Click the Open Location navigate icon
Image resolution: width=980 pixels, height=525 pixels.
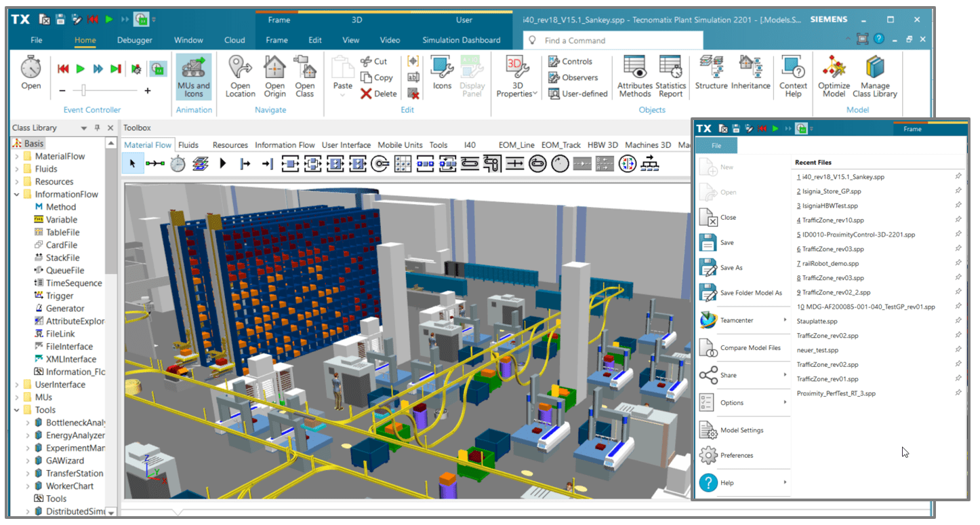click(x=240, y=76)
